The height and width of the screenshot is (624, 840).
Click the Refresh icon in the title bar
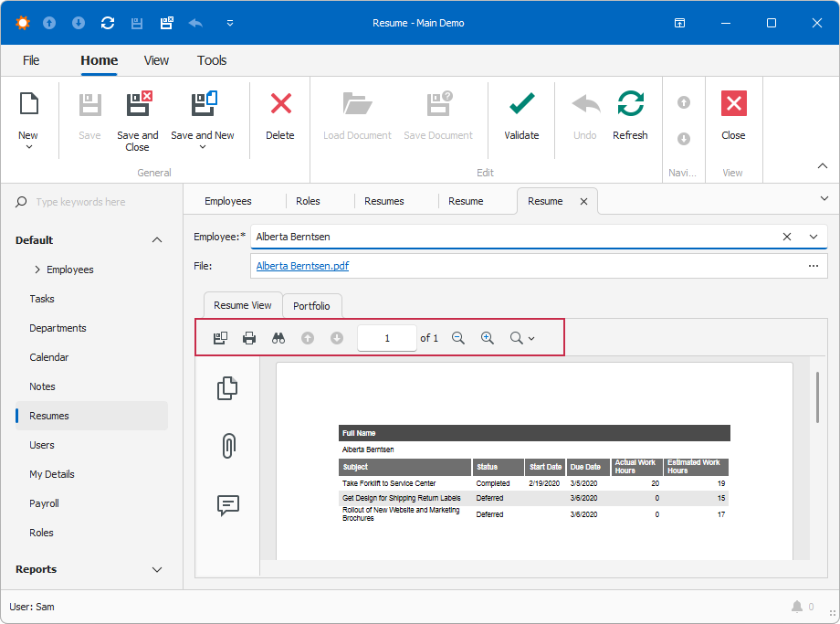(x=107, y=23)
